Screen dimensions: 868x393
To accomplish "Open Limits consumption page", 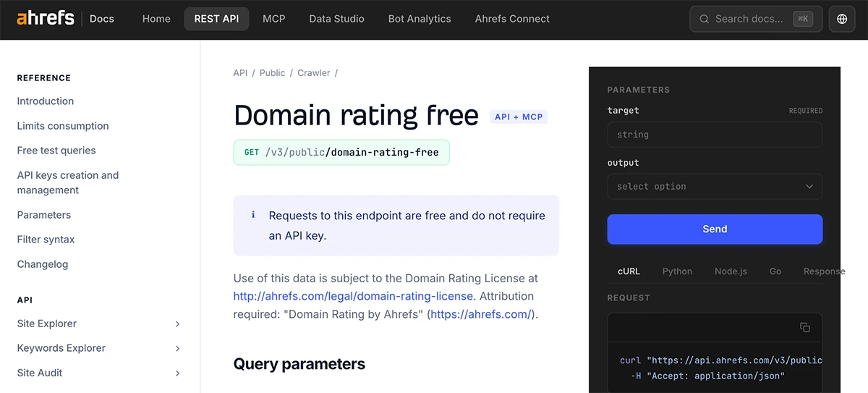I will click(x=63, y=126).
